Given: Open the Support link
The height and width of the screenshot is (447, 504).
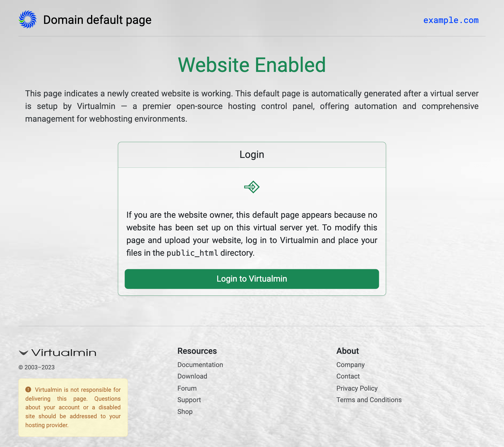Looking at the screenshot, I should [x=189, y=400].
